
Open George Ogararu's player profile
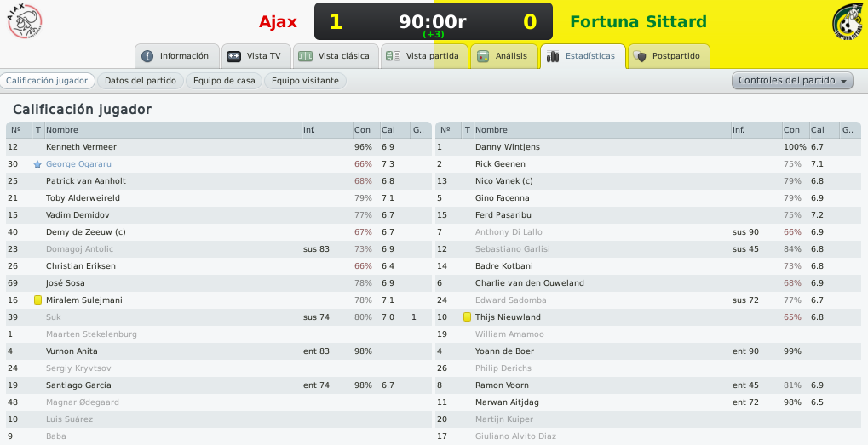[x=78, y=164]
